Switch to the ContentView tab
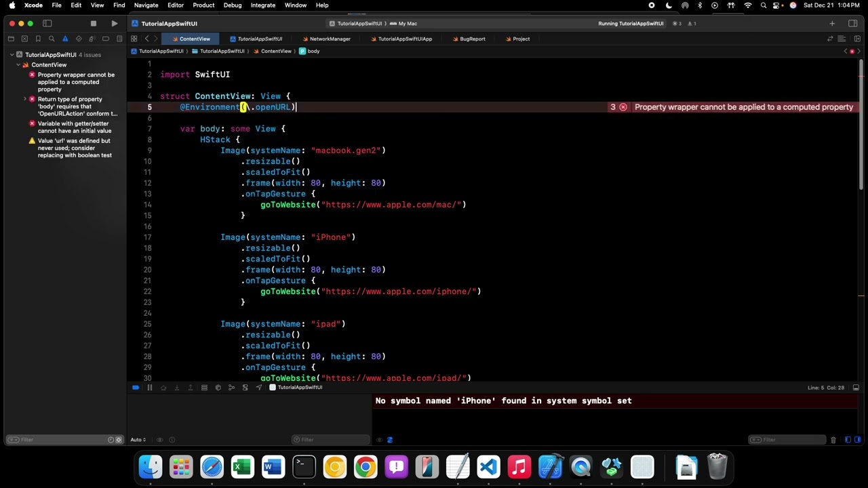This screenshot has height=488, width=868. 191,39
